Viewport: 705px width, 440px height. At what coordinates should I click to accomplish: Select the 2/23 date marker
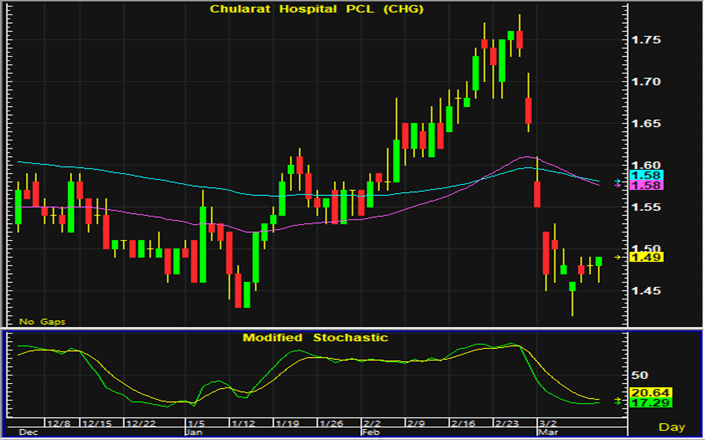click(510, 424)
